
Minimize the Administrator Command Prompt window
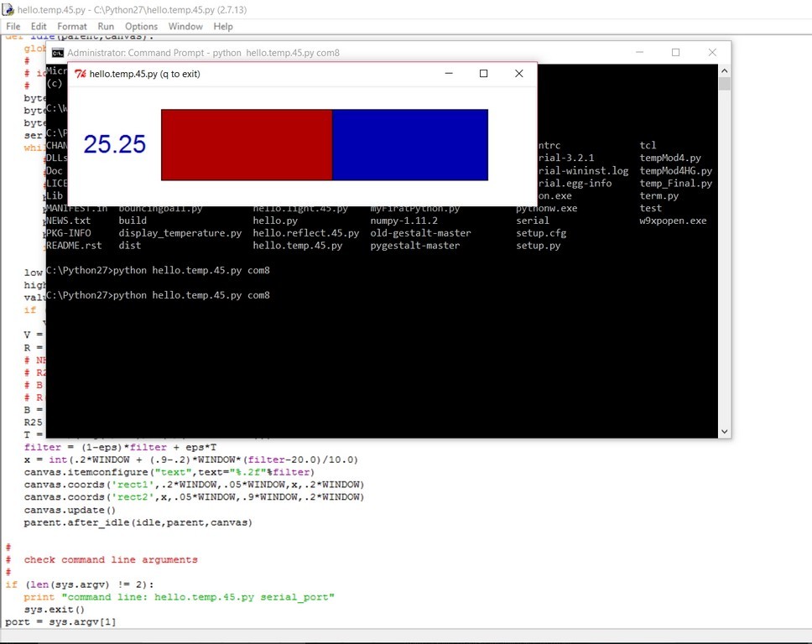(x=639, y=52)
